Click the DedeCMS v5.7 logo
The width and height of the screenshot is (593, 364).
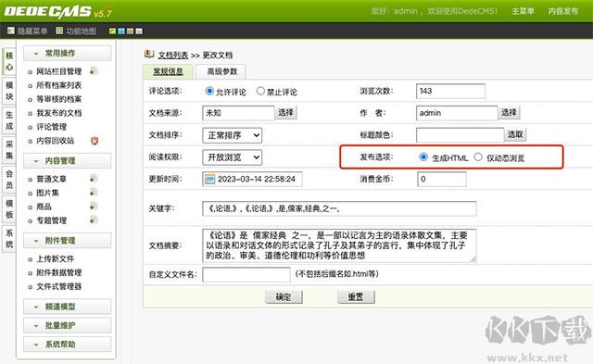[x=57, y=11]
